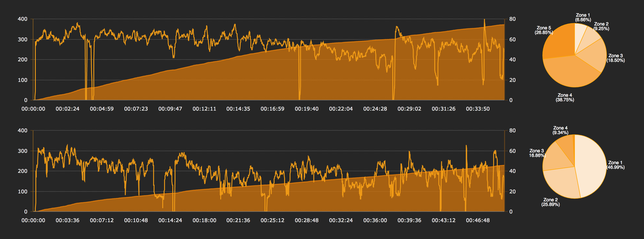Select the 00:29:02 time axis label
The width and height of the screenshot is (644, 239).
coord(409,109)
